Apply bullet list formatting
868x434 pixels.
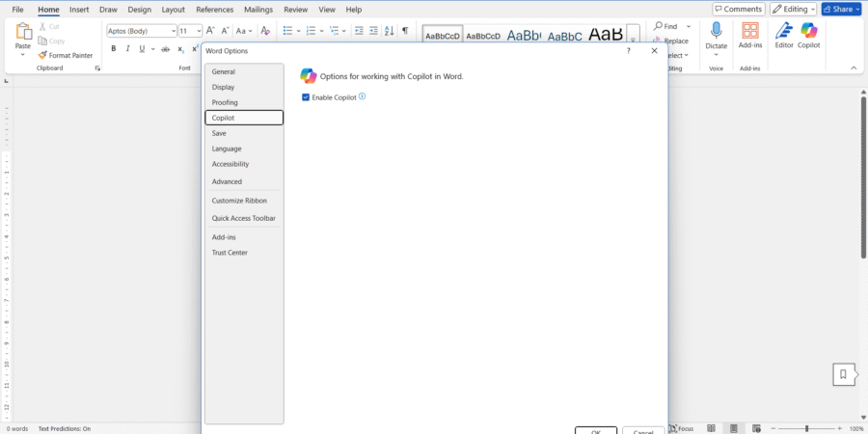tap(287, 31)
